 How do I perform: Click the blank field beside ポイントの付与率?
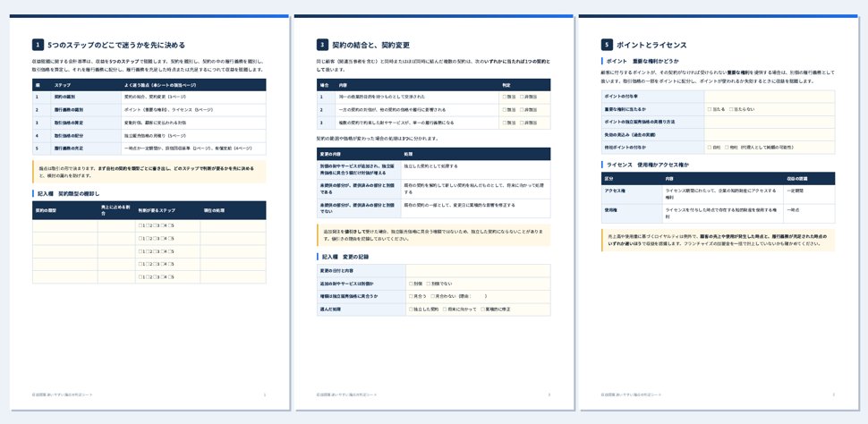pyautogui.click(x=770, y=97)
